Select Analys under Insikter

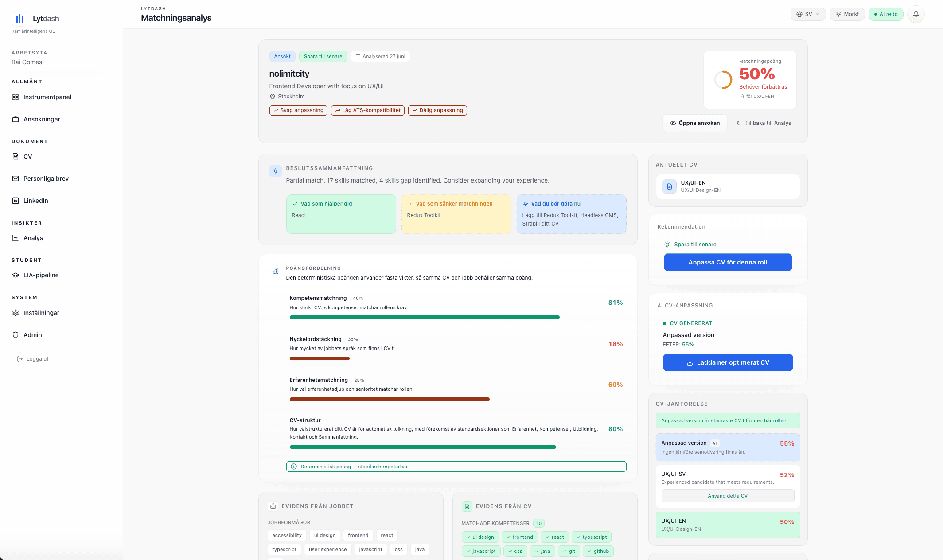pyautogui.click(x=33, y=238)
